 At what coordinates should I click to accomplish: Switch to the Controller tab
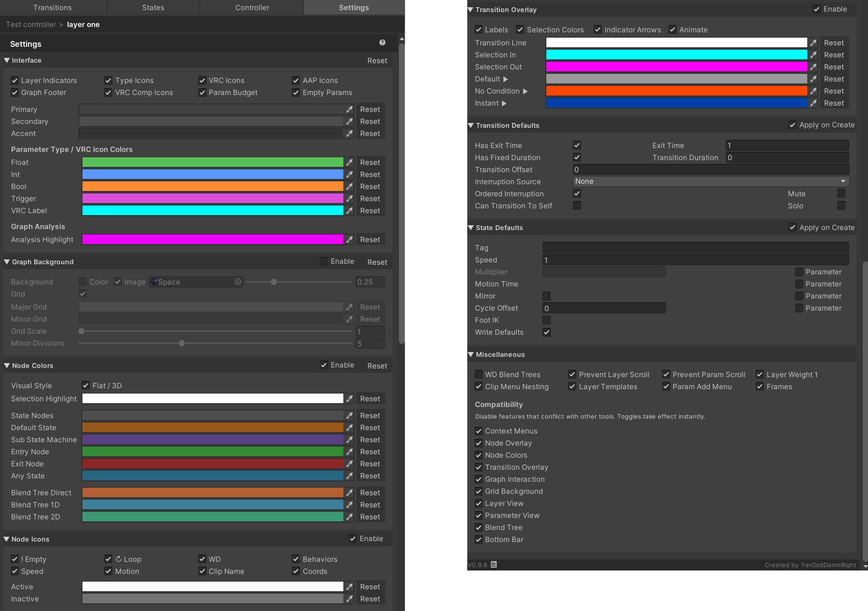(x=252, y=8)
